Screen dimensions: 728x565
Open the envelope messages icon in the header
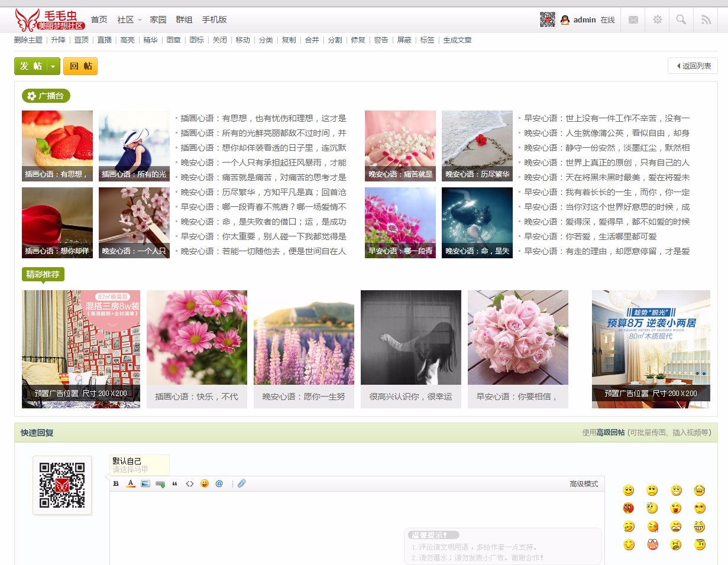click(633, 20)
